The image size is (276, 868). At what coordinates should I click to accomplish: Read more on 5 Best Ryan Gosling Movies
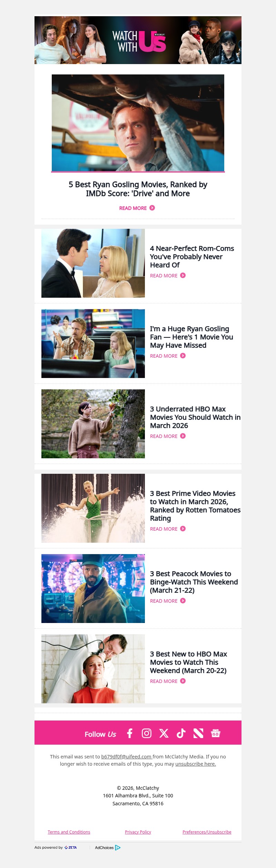coord(137,208)
